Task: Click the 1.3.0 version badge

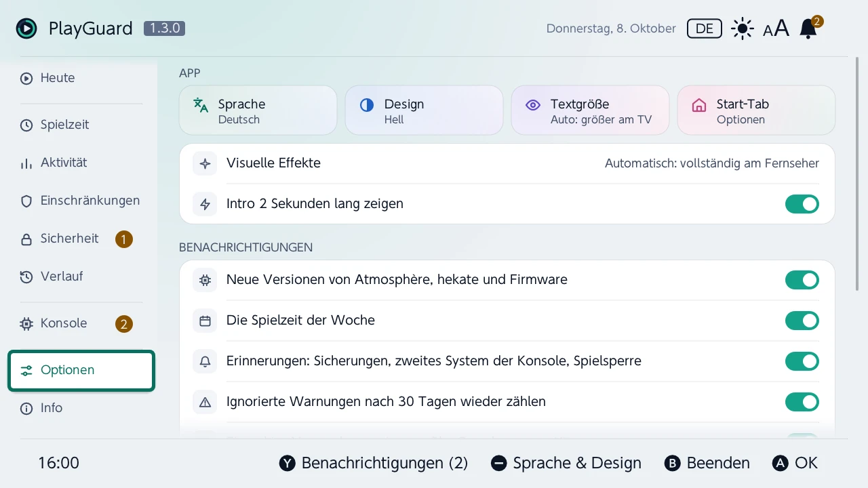Action: point(164,28)
